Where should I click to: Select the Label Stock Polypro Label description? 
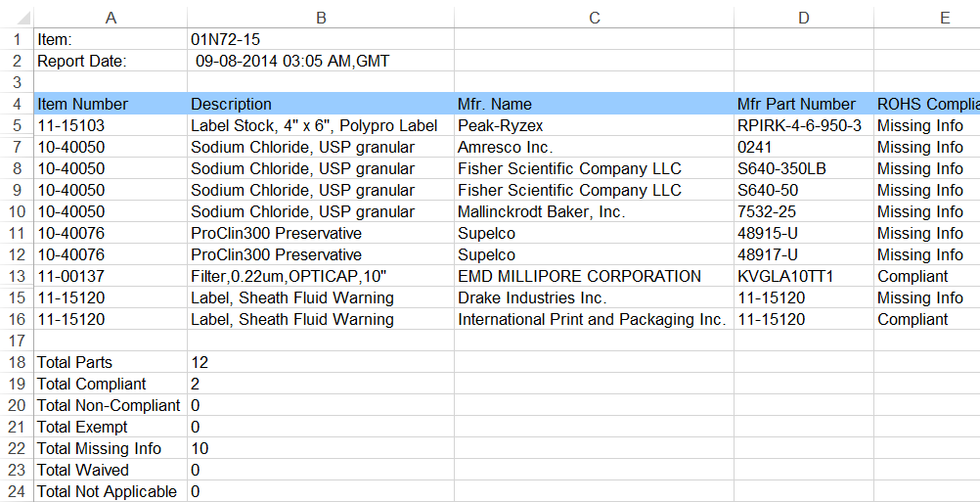(x=321, y=125)
